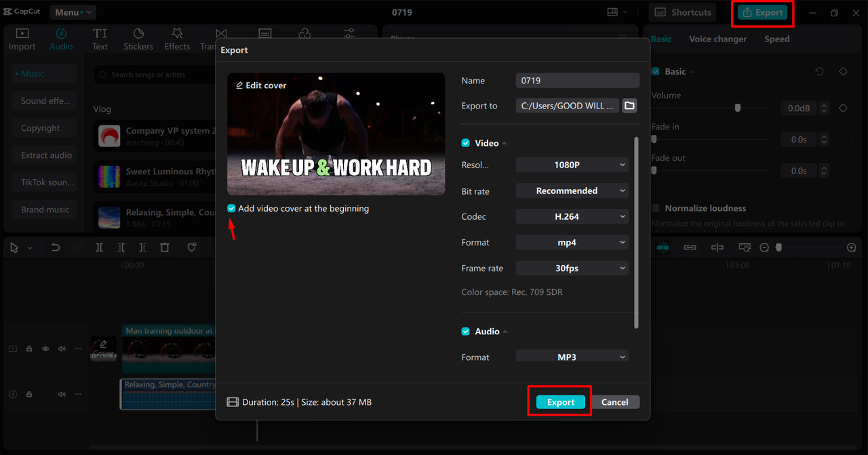Click the timeline zoom slider
The width and height of the screenshot is (868, 455).
click(x=778, y=248)
